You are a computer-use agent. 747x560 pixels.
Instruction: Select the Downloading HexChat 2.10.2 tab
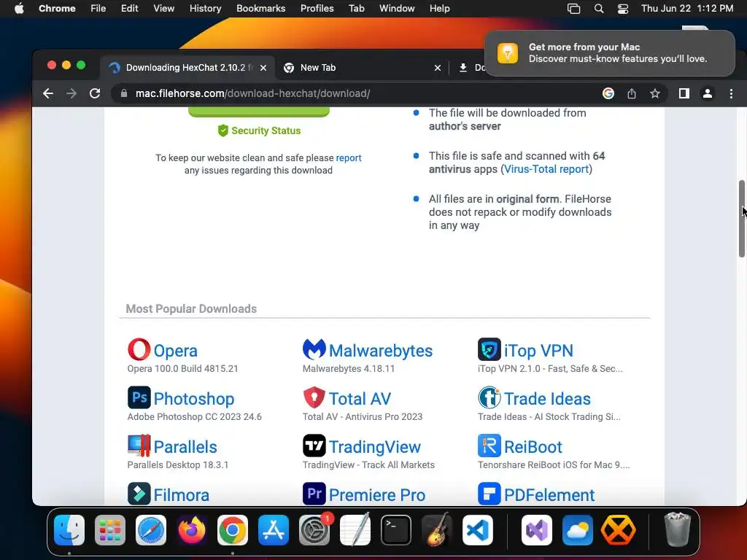(x=187, y=68)
